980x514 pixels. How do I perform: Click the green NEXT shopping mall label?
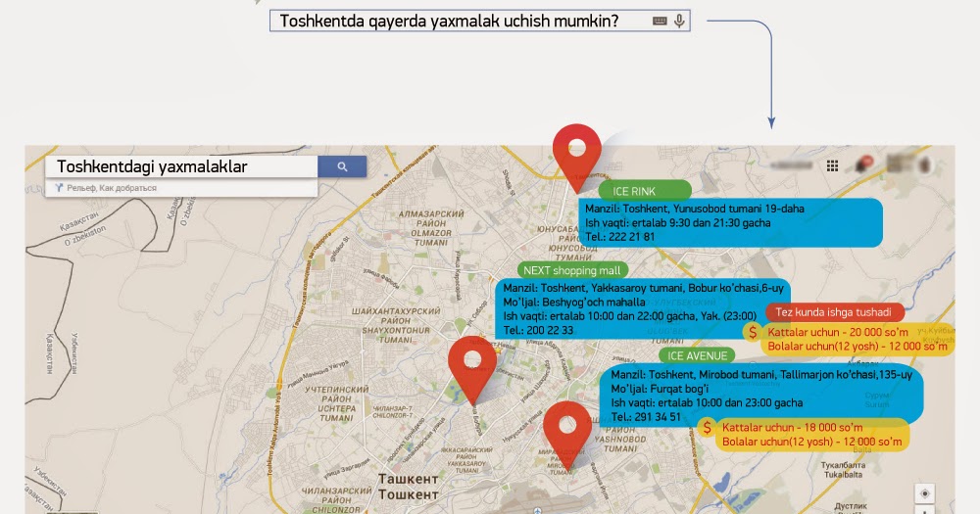tap(572, 270)
